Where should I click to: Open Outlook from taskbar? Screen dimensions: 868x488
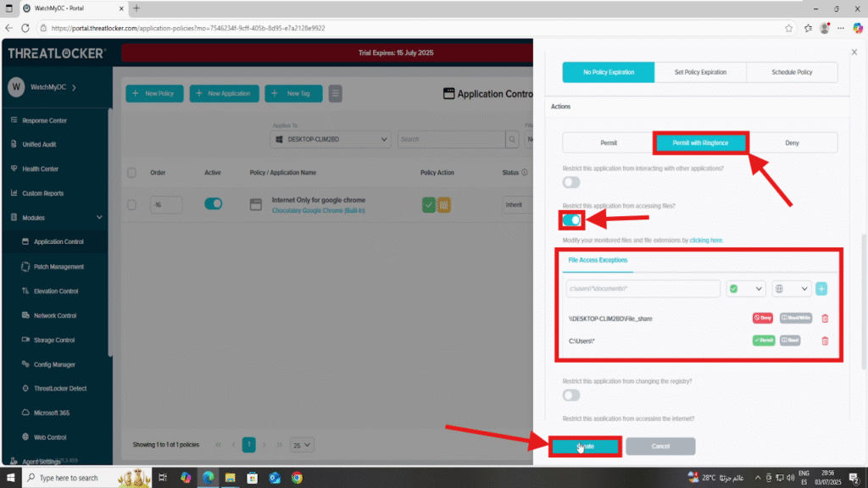(x=275, y=478)
